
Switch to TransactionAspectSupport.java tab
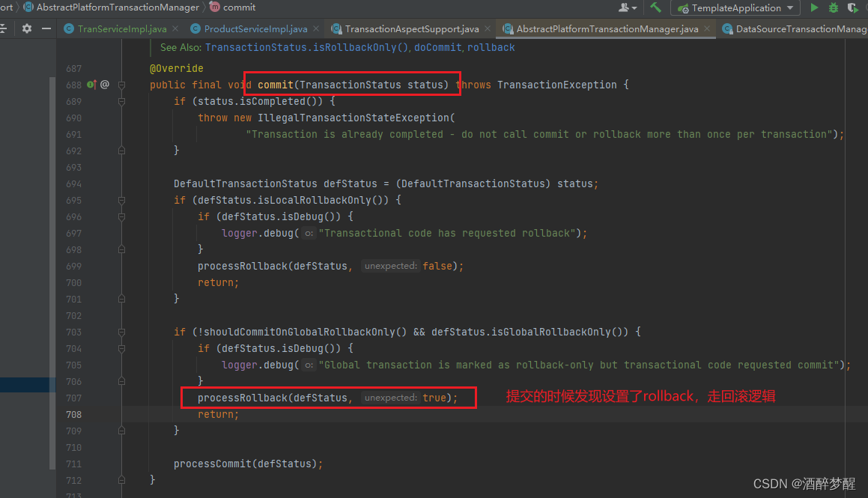412,28
